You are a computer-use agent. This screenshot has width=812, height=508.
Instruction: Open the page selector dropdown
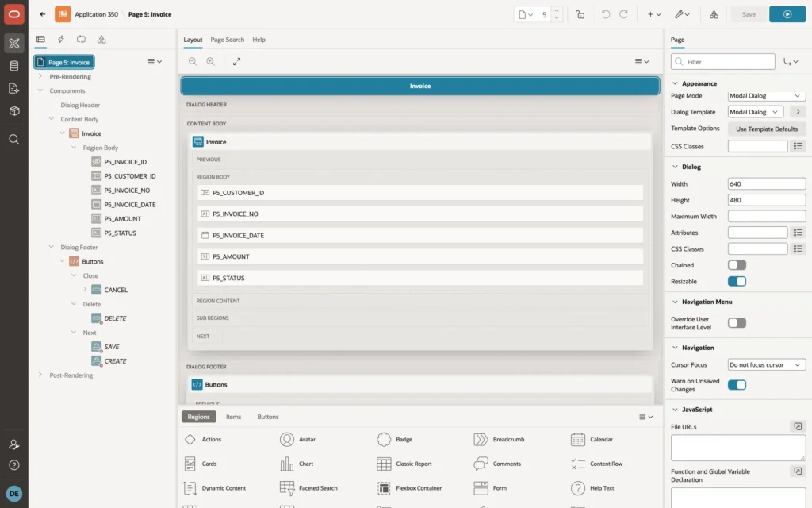pyautogui.click(x=526, y=14)
